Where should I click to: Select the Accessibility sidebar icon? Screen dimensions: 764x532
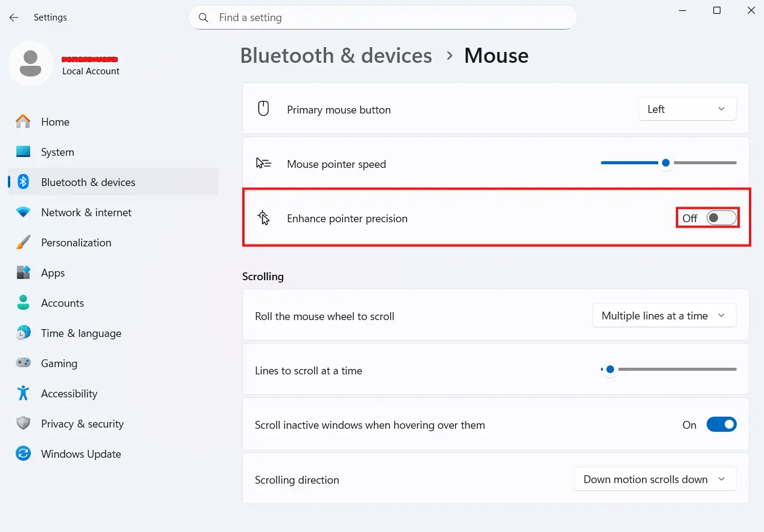click(x=24, y=393)
